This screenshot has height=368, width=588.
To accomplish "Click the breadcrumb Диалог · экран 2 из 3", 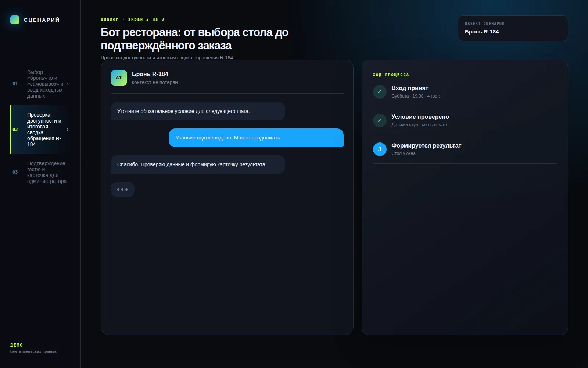I will pos(133,19).
